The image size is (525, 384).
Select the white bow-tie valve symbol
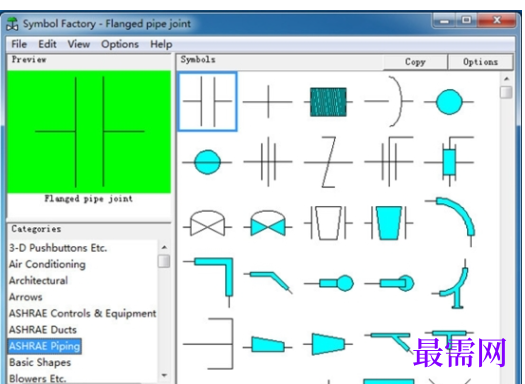[x=207, y=224]
